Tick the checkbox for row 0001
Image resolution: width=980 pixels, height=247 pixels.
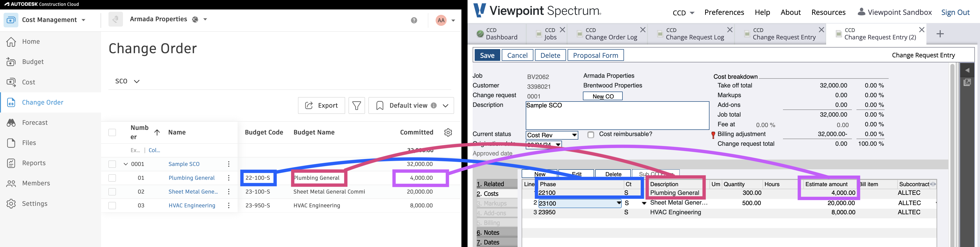[112, 164]
